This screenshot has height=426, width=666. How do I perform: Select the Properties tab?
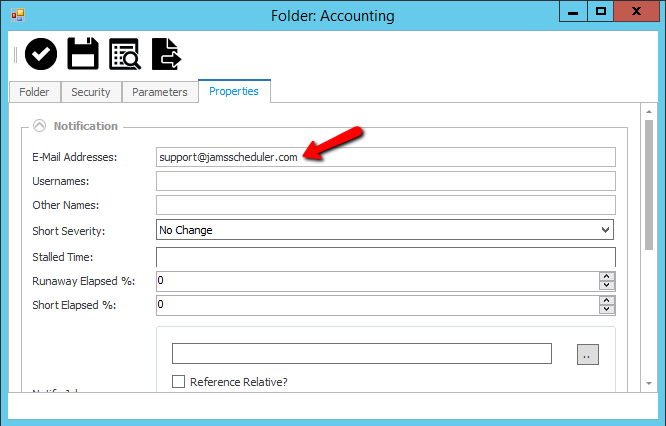click(234, 91)
